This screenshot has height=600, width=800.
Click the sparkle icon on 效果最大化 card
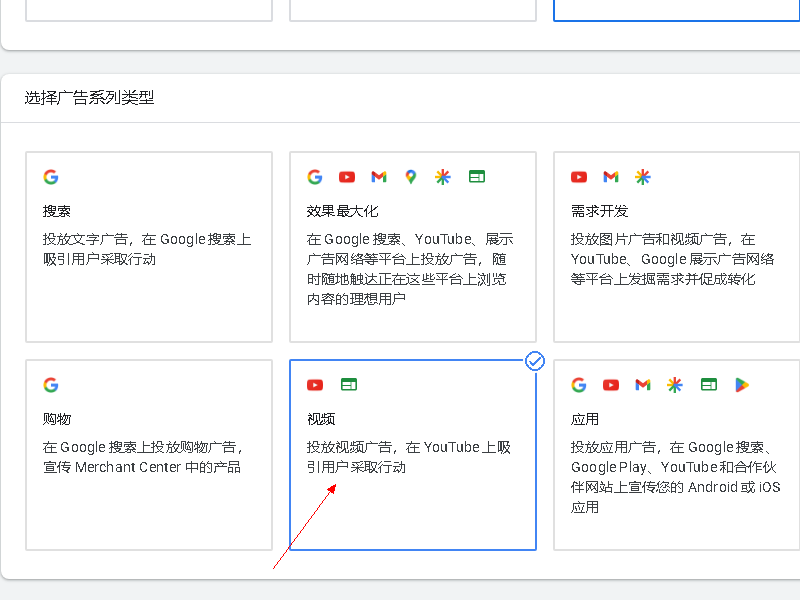click(442, 176)
